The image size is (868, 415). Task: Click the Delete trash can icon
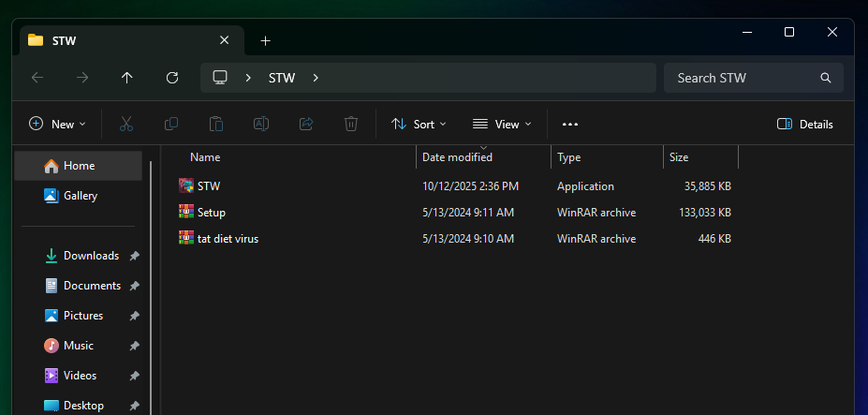[351, 124]
